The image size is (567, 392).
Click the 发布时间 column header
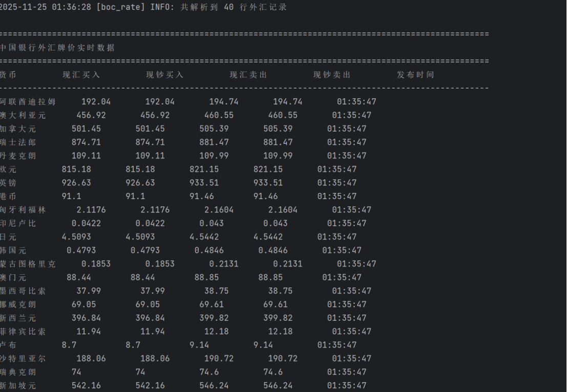tap(415, 75)
